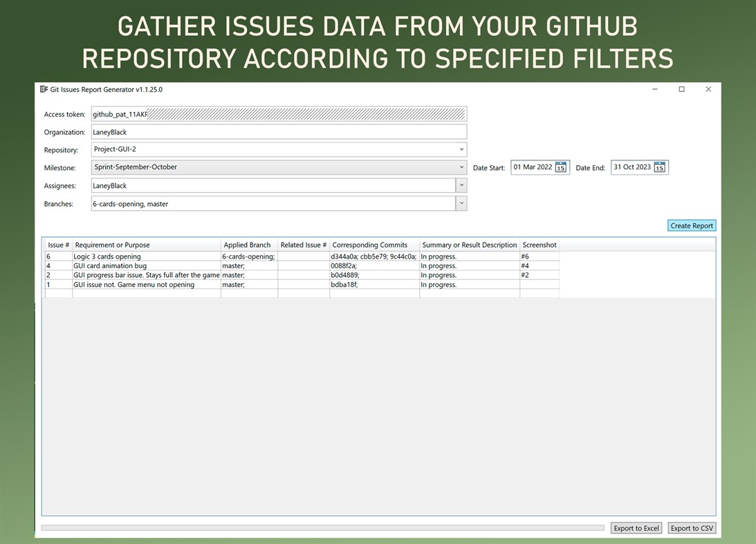Image resolution: width=756 pixels, height=544 pixels.
Task: Focus the Access token input field
Action: tap(279, 114)
